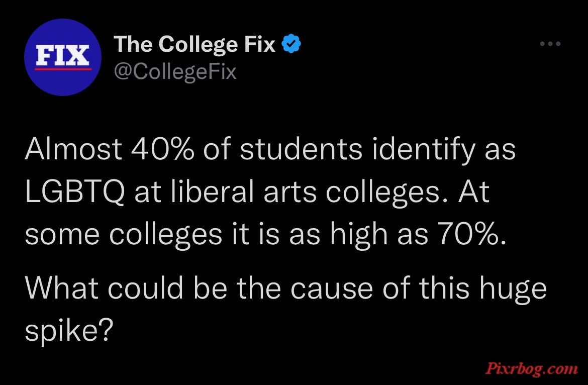588x385 pixels.
Task: Click the word 'spike?' at tweet end
Action: coord(69,331)
